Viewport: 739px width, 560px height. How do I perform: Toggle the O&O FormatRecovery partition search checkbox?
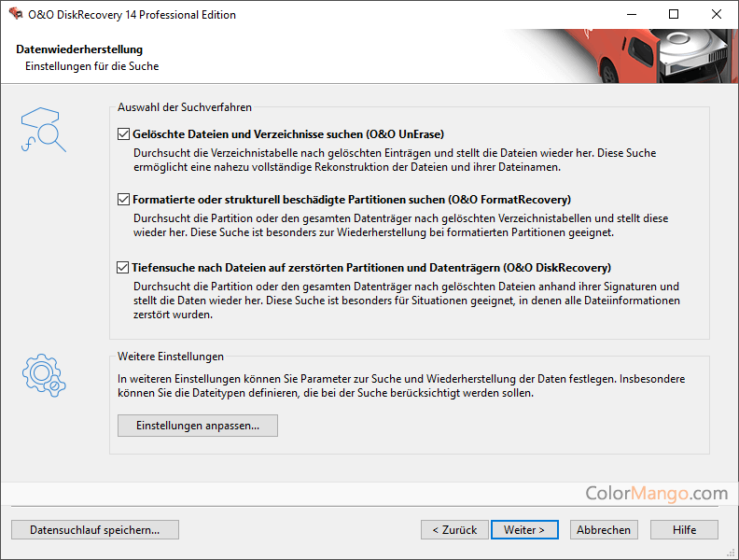[124, 200]
